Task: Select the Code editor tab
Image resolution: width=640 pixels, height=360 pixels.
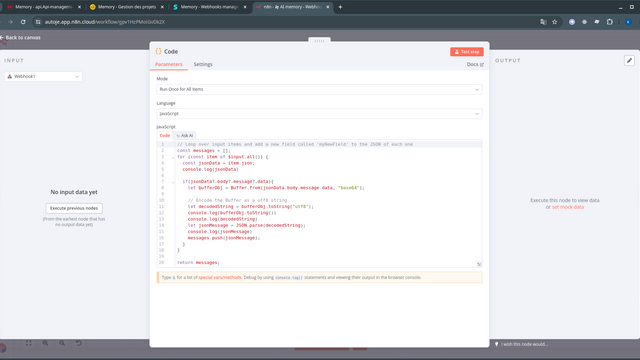Action: coord(165,136)
